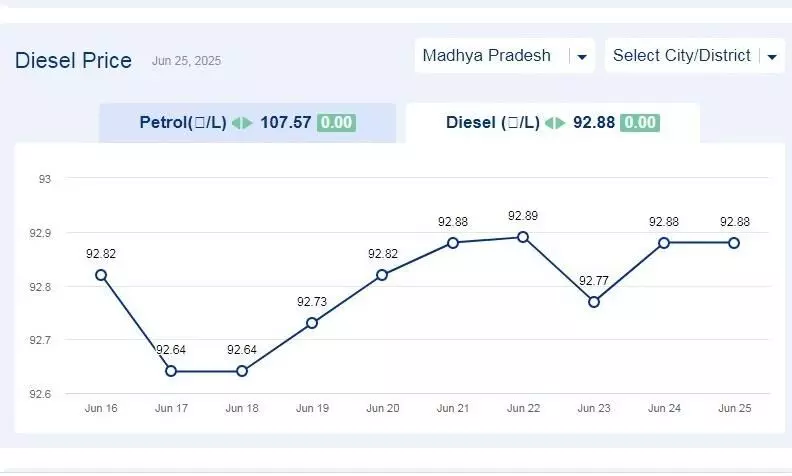Click the 92.6 y-axis label
The height and width of the screenshot is (476, 792).
(x=40, y=394)
